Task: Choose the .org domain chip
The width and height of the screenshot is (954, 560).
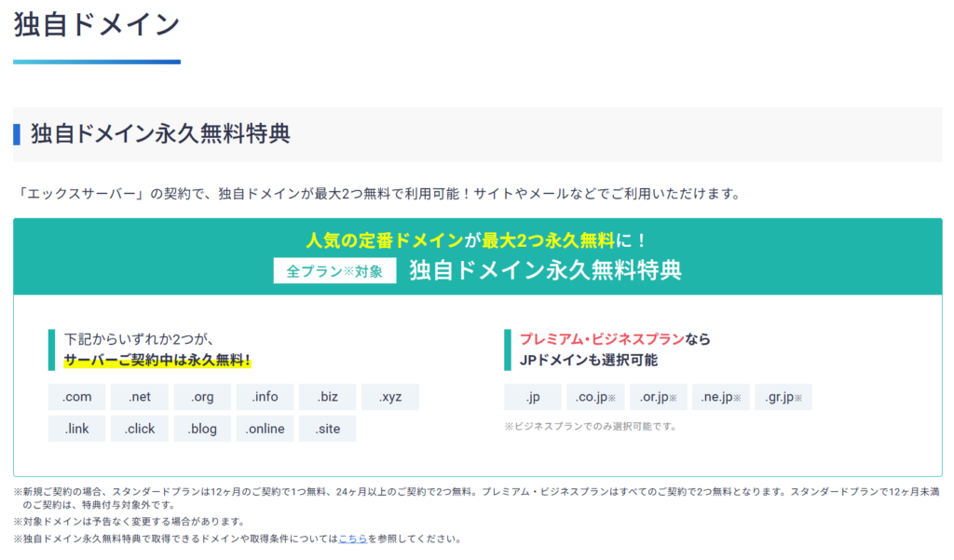Action: (202, 397)
